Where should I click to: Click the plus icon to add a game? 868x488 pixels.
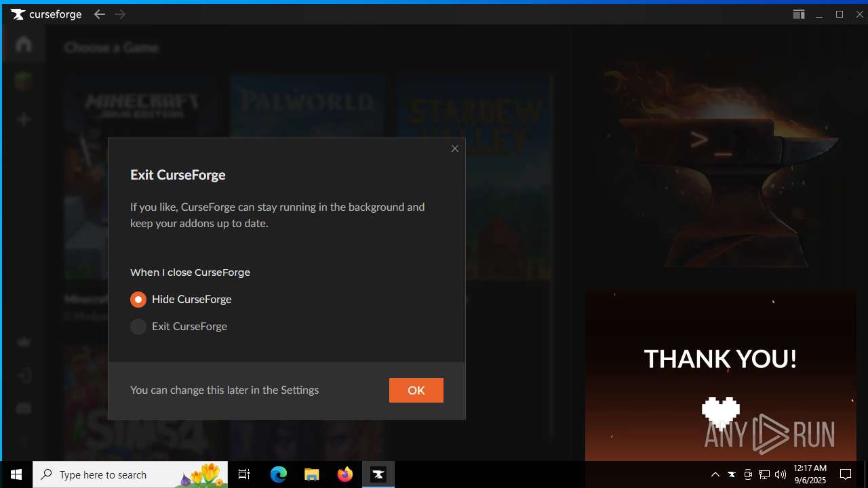coord(24,119)
